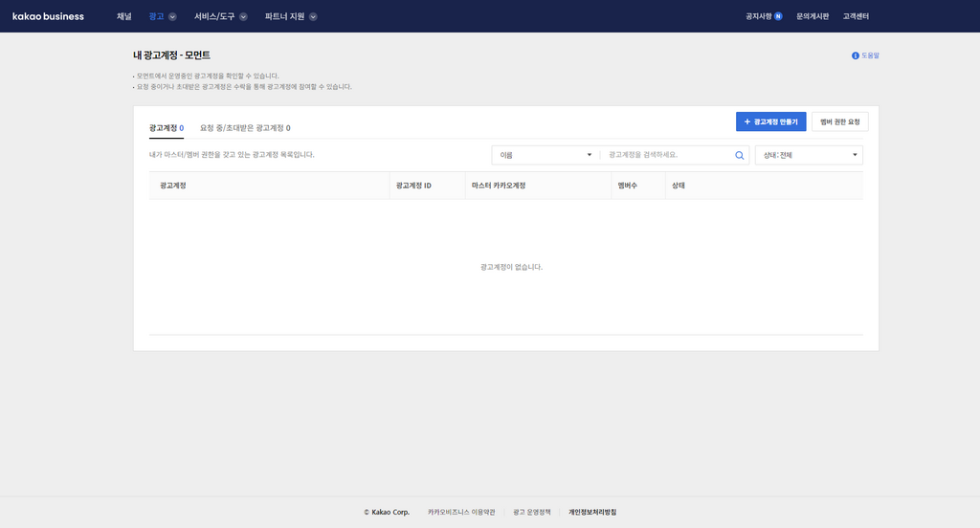Expand the 파트너 지원 chevron icon
This screenshot has width=980, height=528.
pos(313,17)
